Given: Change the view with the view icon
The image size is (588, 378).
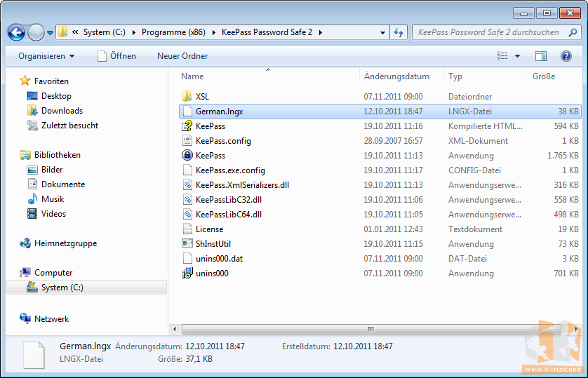Looking at the screenshot, I should tap(502, 56).
